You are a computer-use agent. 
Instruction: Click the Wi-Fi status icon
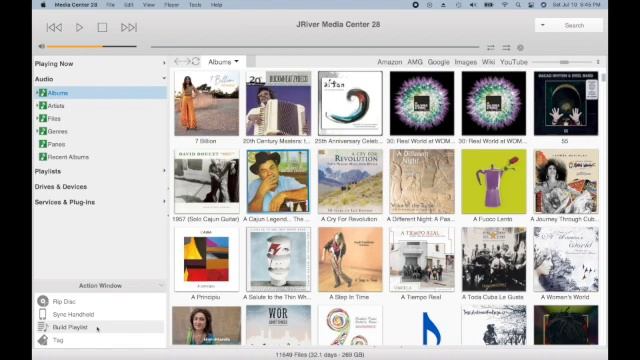click(x=505, y=5)
